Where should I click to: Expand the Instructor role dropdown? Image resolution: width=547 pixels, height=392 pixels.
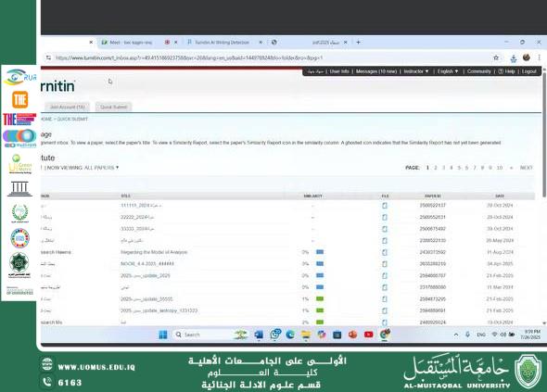click(416, 71)
